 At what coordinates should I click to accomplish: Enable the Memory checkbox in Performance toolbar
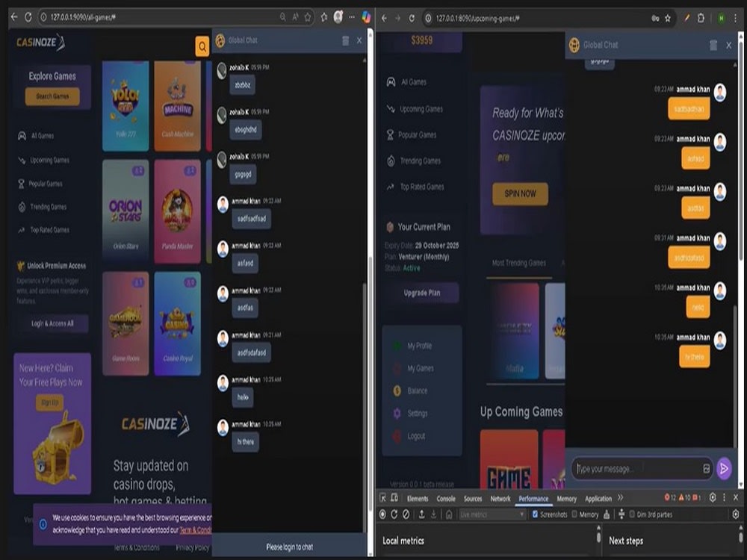tap(574, 514)
